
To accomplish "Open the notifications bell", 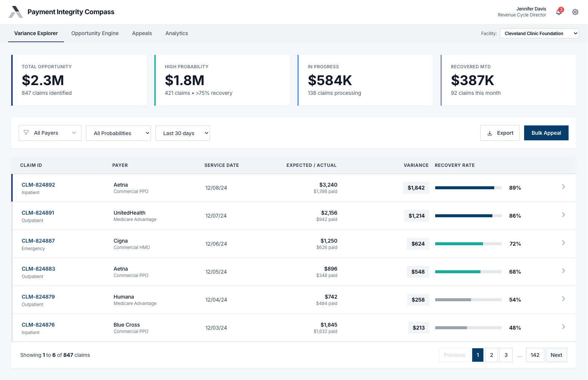I will 559,12.
